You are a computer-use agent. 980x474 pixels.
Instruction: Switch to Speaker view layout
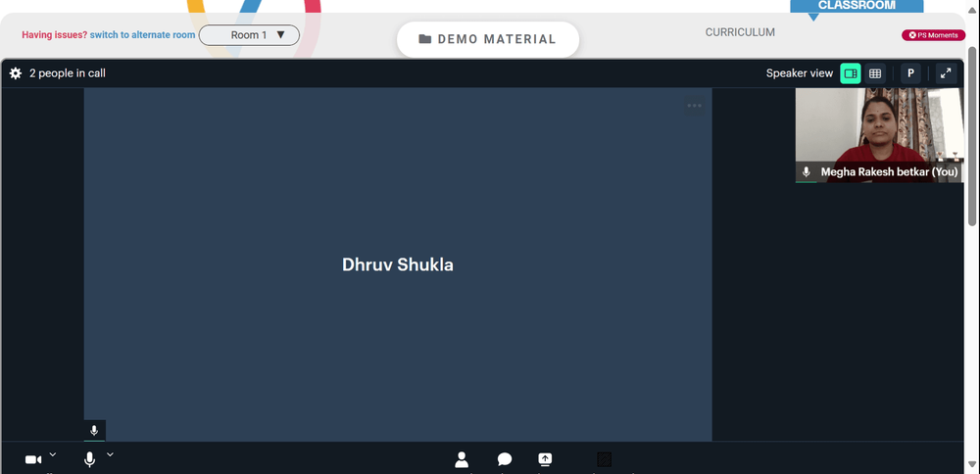(x=850, y=73)
